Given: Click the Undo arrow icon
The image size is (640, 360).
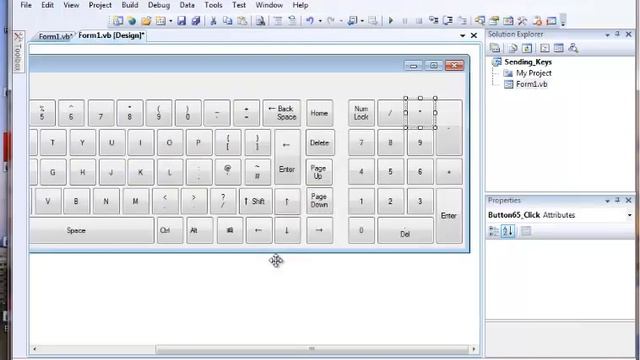Looking at the screenshot, I should tap(310, 20).
